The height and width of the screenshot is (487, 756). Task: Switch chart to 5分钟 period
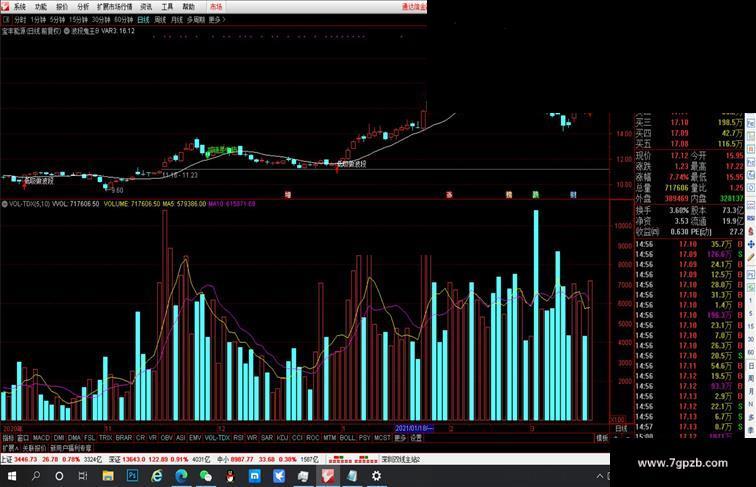click(x=57, y=20)
